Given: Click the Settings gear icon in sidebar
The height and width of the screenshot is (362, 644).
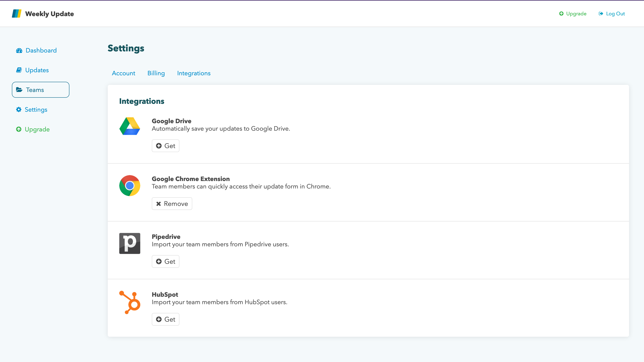Looking at the screenshot, I should coord(19,109).
